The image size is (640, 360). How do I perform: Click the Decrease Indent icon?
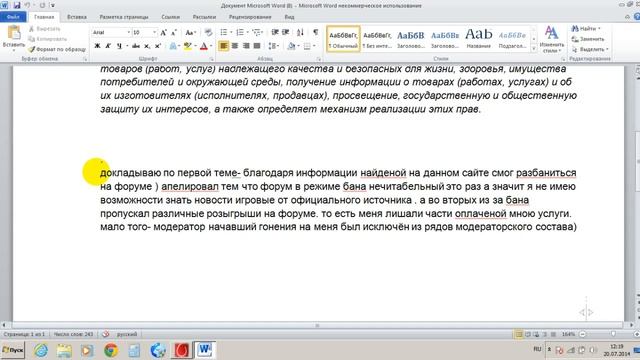pos(275,32)
